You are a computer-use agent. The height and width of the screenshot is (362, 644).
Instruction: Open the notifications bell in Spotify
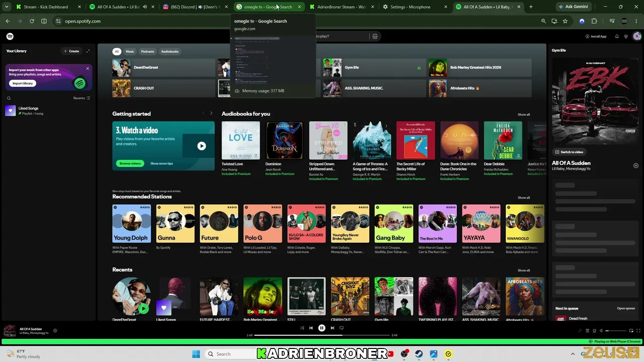617,36
